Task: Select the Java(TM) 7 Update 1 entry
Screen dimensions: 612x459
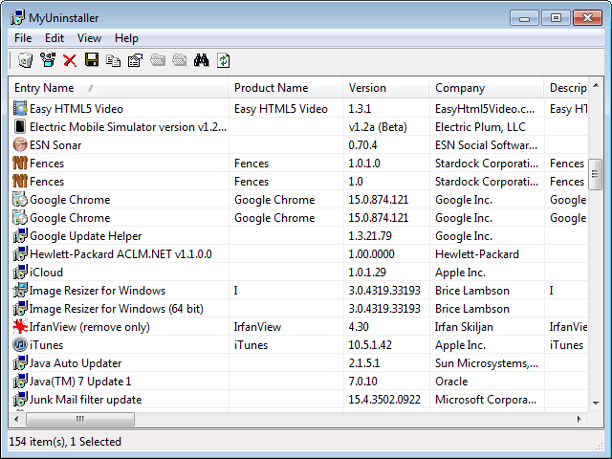Action: click(x=80, y=381)
